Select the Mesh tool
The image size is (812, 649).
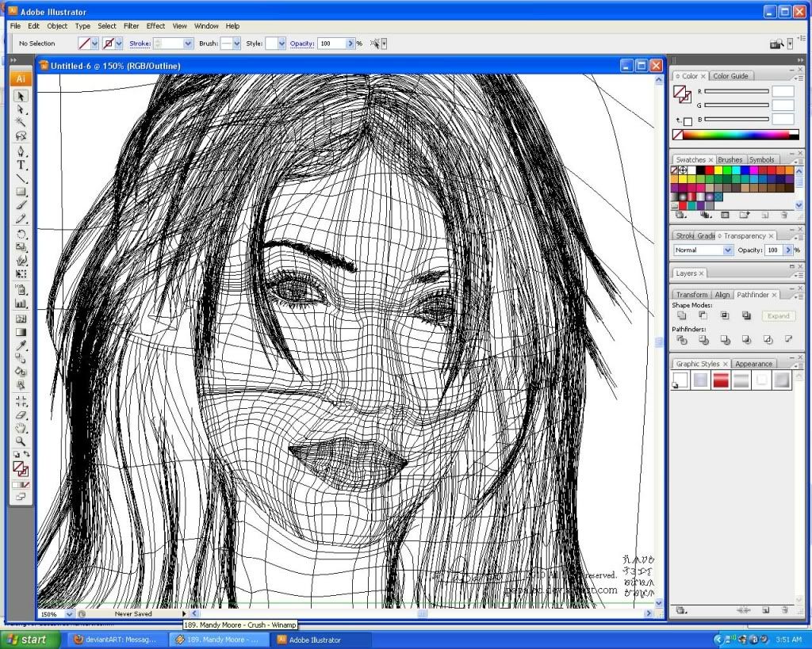[21, 319]
